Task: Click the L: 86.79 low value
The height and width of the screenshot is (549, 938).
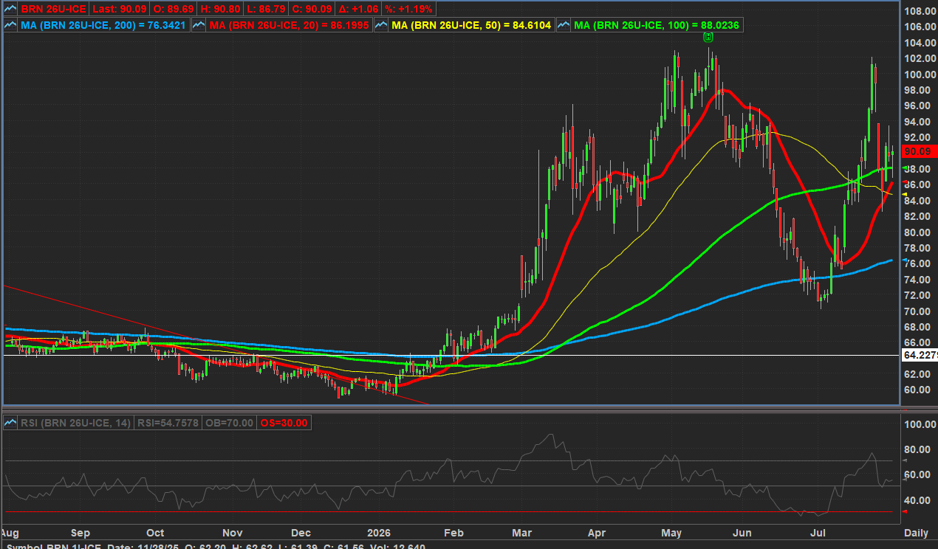Action: click(x=266, y=9)
